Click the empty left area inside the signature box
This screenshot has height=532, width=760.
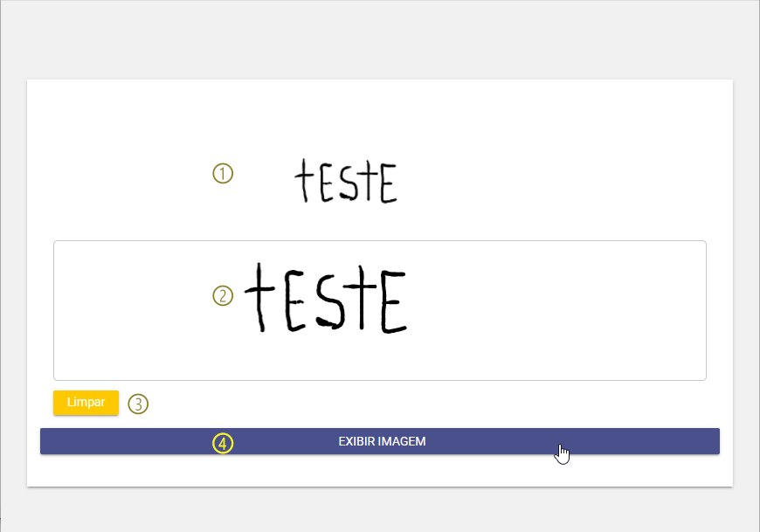tap(131, 310)
